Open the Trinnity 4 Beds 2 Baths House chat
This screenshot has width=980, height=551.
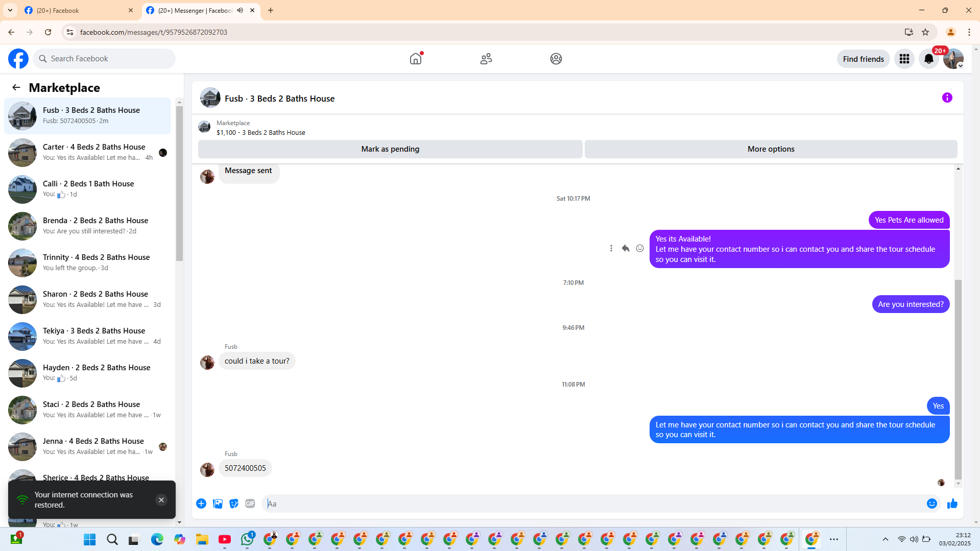point(88,262)
